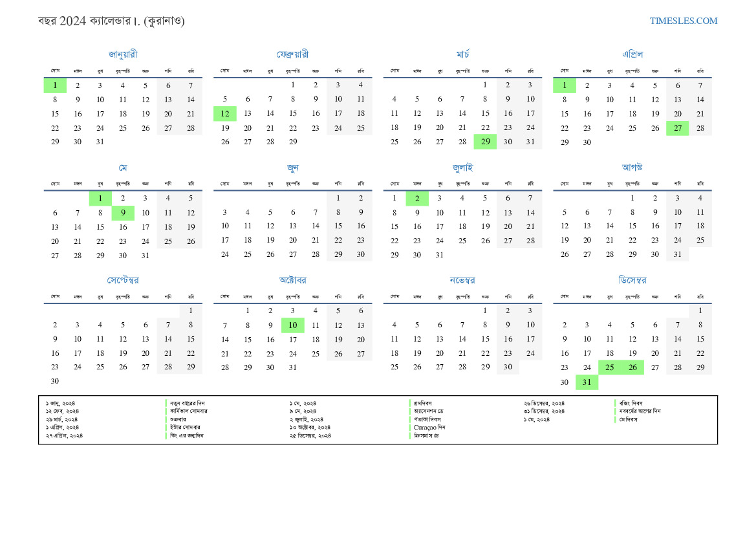
Task: Click highlighted October 10 holiday cell
Action: (293, 325)
